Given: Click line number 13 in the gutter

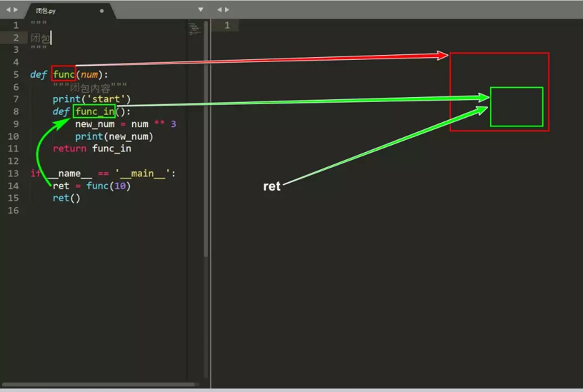Looking at the screenshot, I should tap(14, 173).
